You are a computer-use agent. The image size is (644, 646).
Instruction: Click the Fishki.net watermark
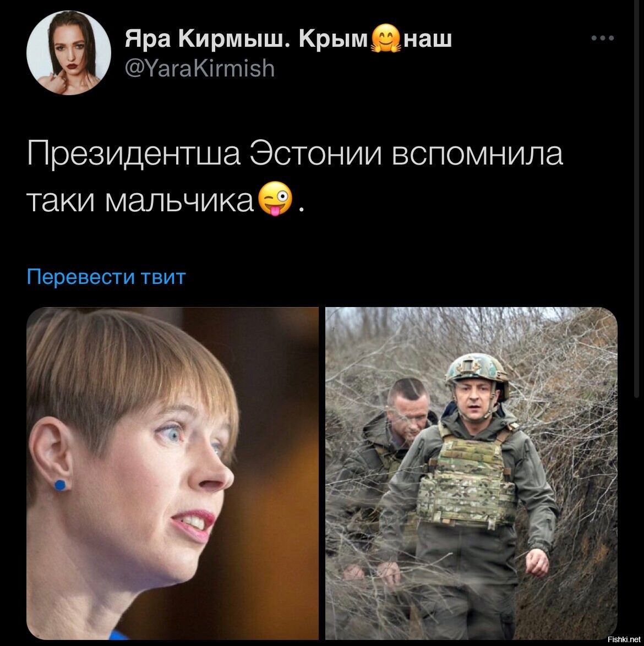click(x=624, y=639)
